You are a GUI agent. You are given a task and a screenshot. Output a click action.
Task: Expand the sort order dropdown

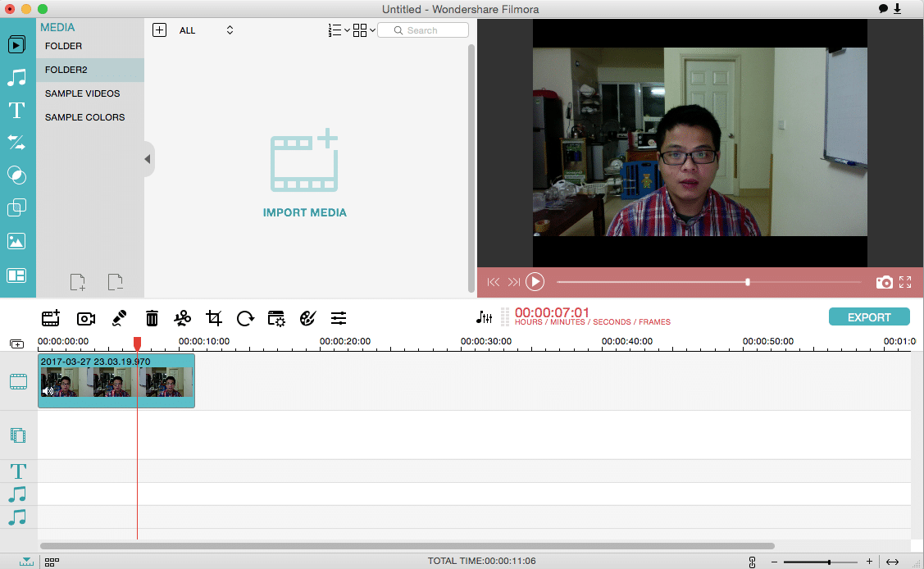tap(338, 30)
